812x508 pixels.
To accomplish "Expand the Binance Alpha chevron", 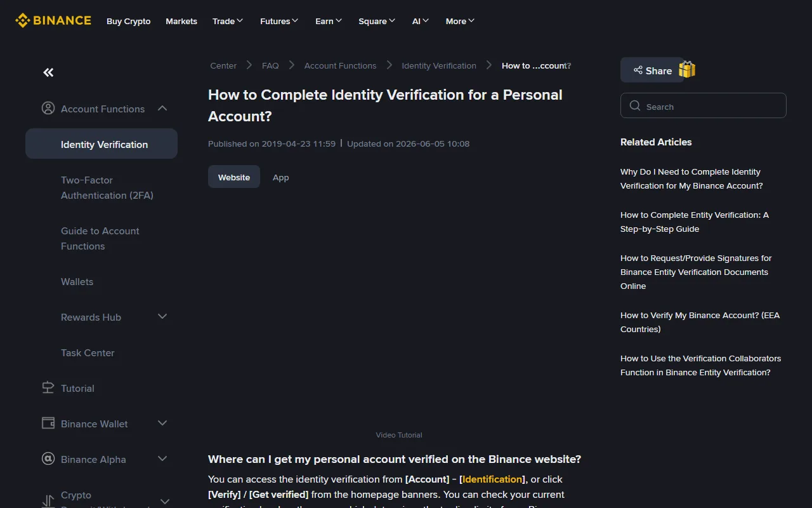I will [x=162, y=459].
